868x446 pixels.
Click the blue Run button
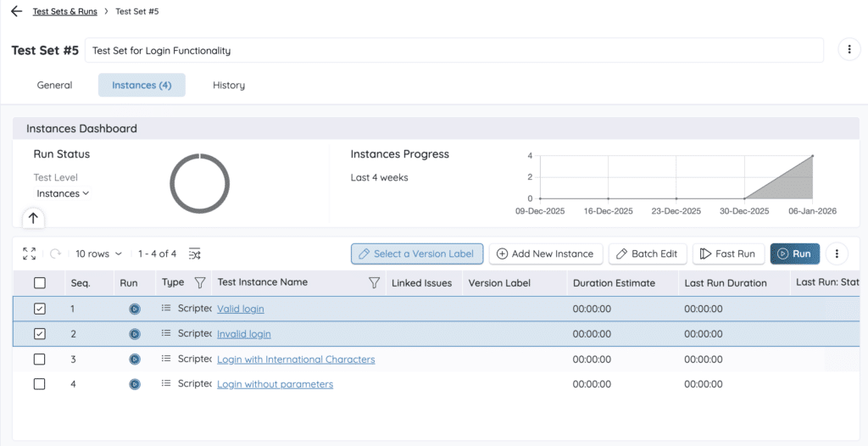(795, 254)
